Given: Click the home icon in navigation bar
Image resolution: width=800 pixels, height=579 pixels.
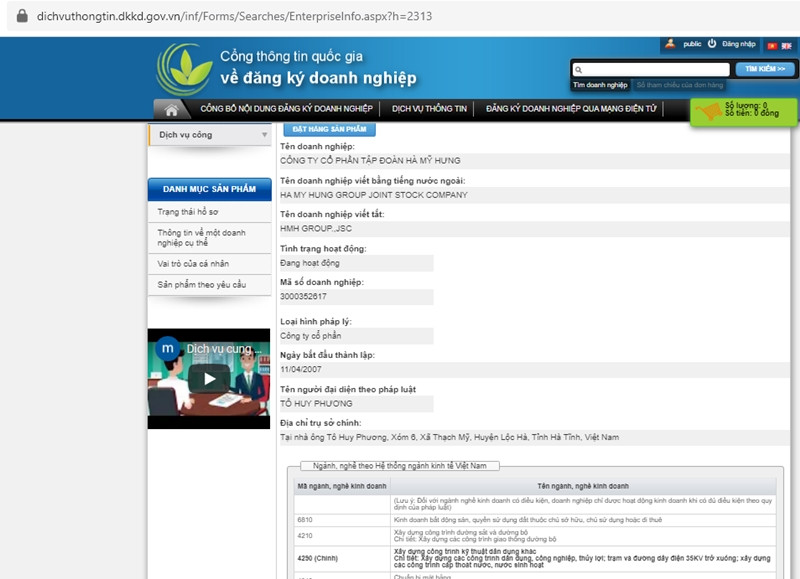Looking at the screenshot, I should (172, 109).
